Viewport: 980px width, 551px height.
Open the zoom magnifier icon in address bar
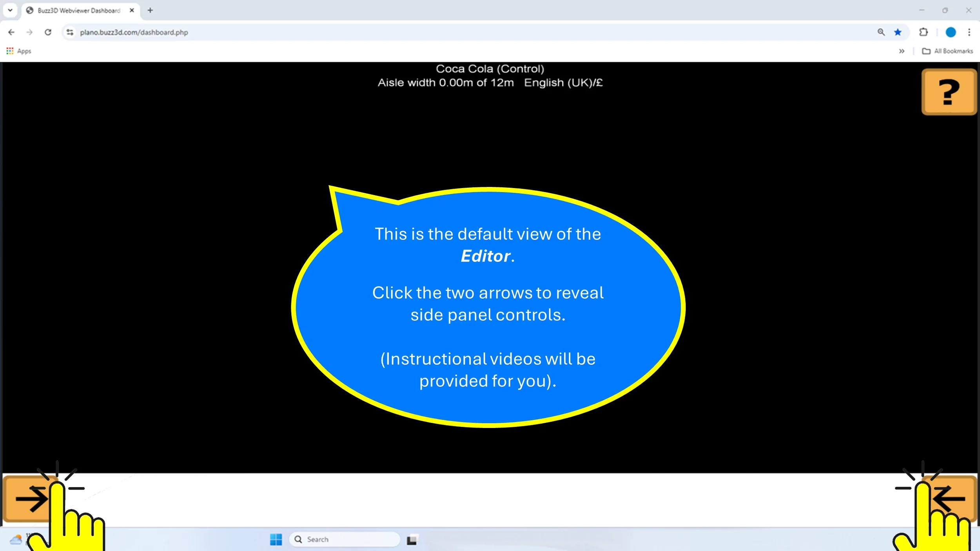pyautogui.click(x=881, y=32)
